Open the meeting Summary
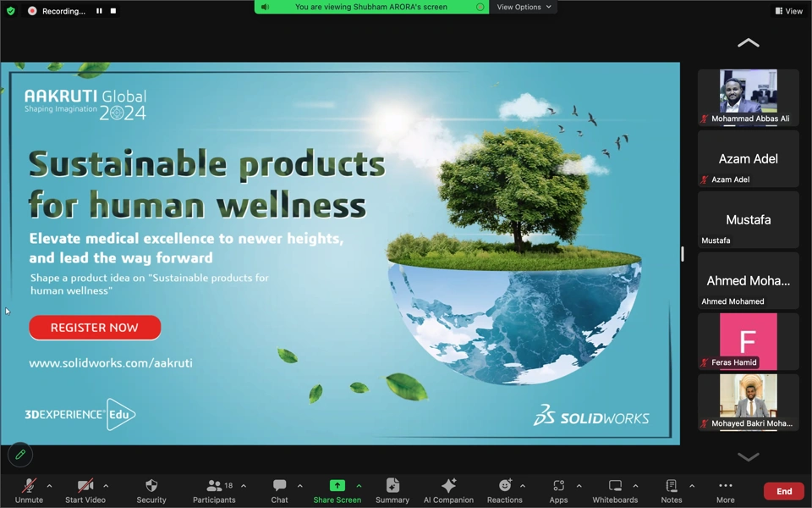 coord(392,490)
